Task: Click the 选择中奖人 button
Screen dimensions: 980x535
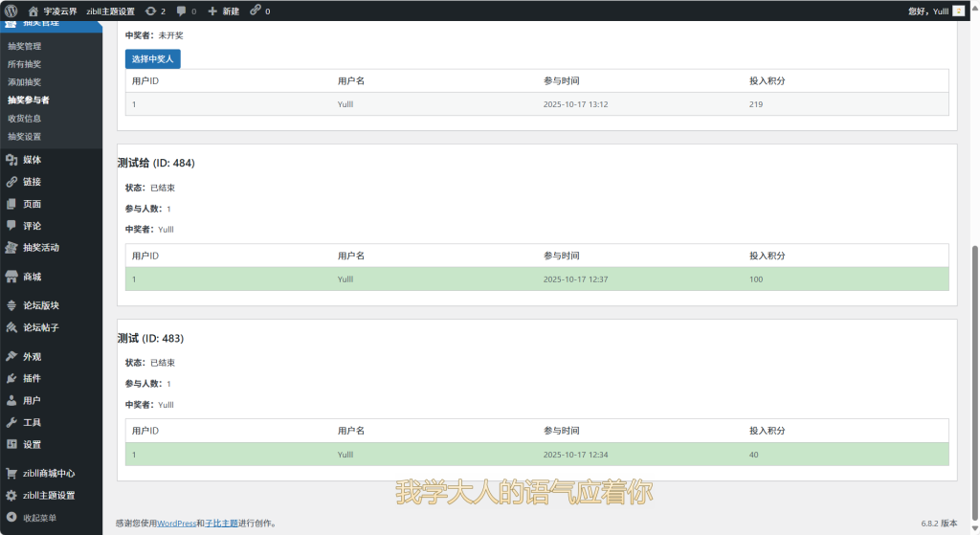Action: 152,58
